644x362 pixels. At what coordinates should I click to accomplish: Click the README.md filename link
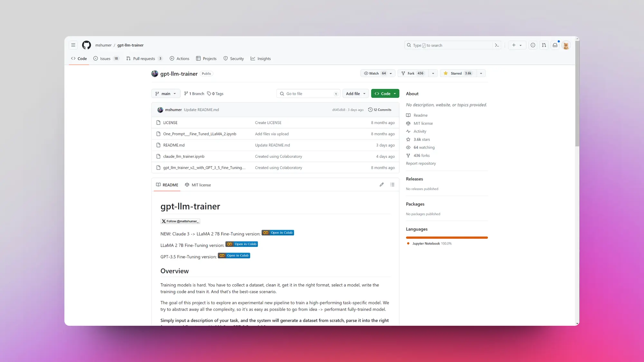(x=174, y=145)
